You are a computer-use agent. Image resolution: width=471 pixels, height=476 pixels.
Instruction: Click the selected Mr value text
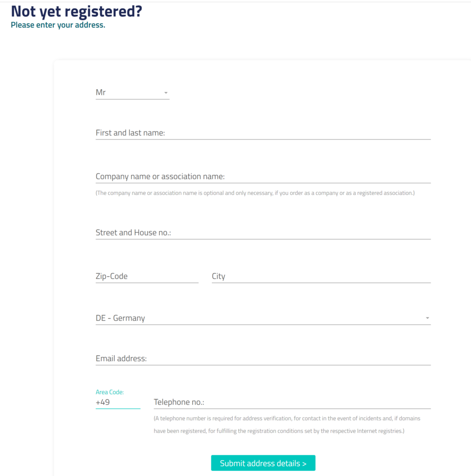(101, 93)
